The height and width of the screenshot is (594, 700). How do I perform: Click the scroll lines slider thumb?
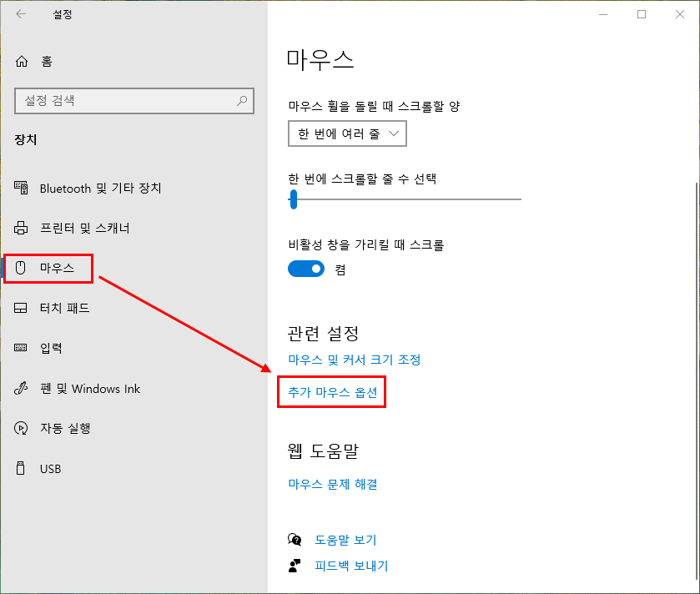[294, 199]
